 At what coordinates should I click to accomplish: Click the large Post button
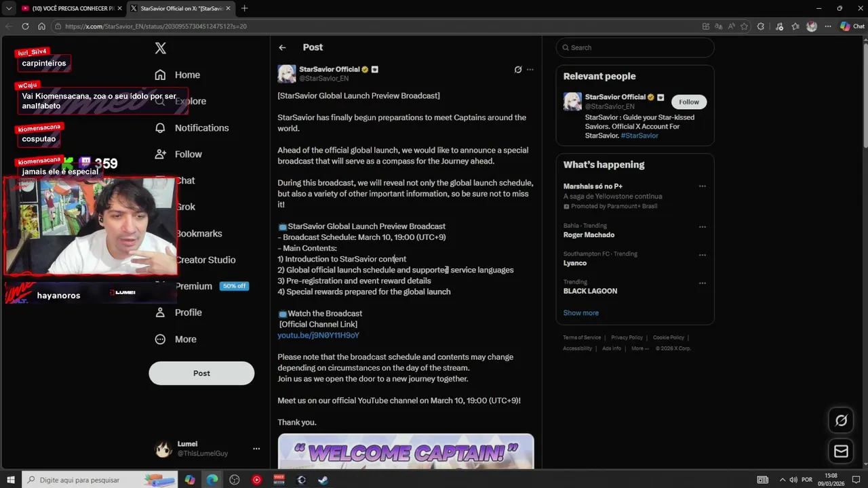[x=201, y=373]
